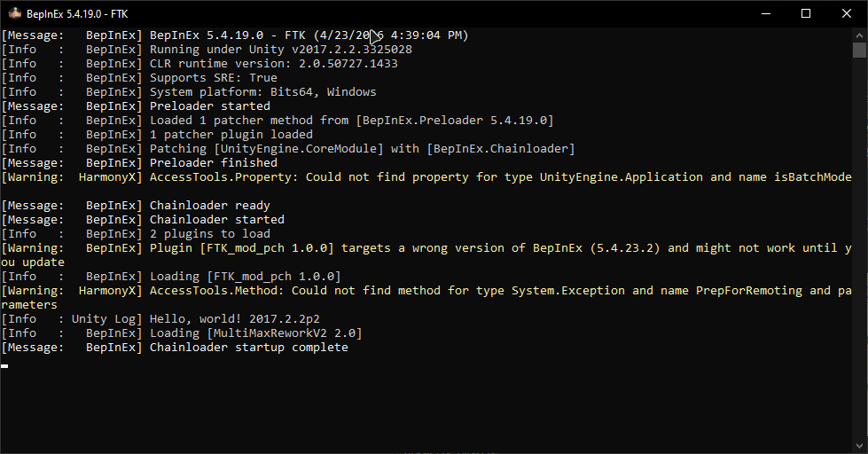This screenshot has width=868, height=454.
Task: Click the 'Loading [MultiMaxReworkV2 2.0]' line
Action: tap(182, 333)
